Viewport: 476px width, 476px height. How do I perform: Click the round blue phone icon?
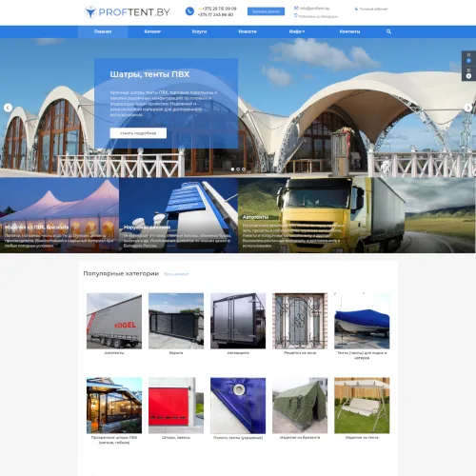[189, 11]
